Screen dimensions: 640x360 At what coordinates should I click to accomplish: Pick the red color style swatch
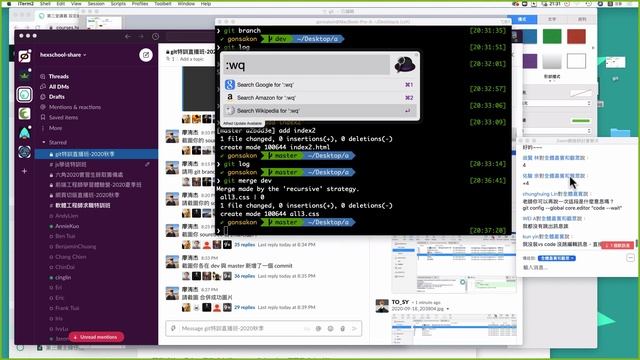576,36
